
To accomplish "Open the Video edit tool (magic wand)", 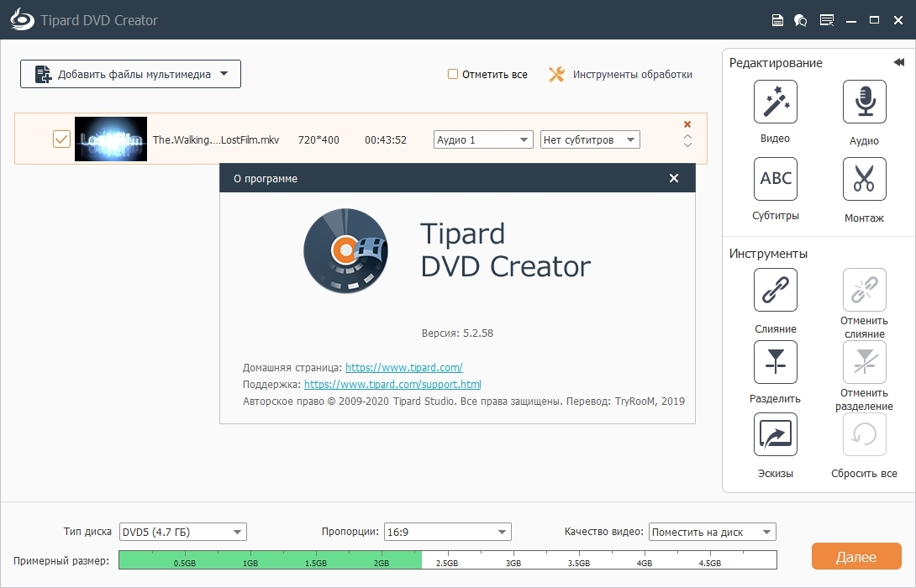I will tap(775, 102).
